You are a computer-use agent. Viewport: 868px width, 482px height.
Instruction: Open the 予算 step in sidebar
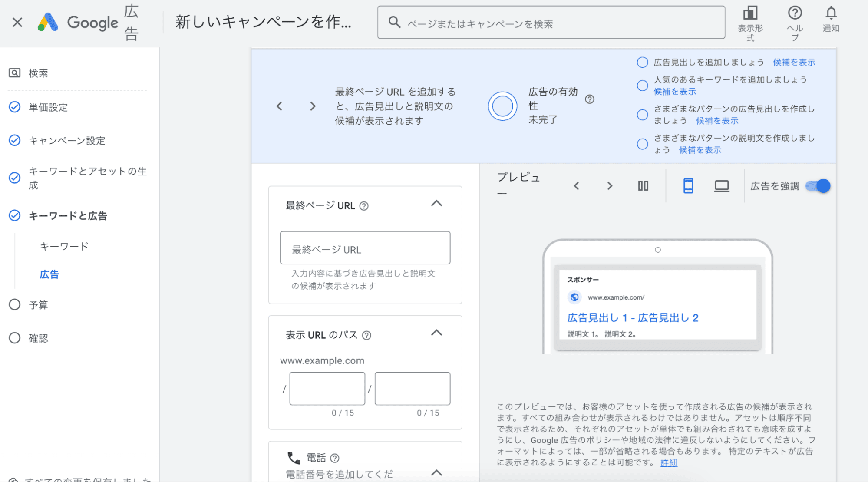click(38, 305)
